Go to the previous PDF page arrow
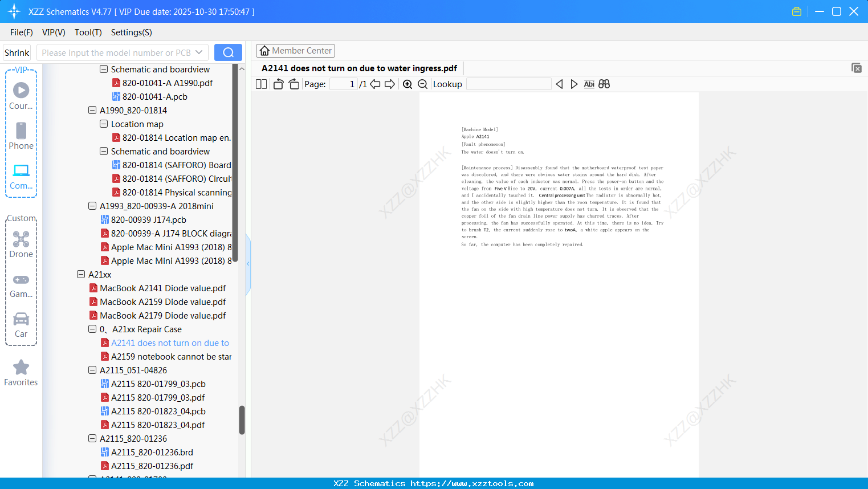The image size is (868, 489). point(375,84)
